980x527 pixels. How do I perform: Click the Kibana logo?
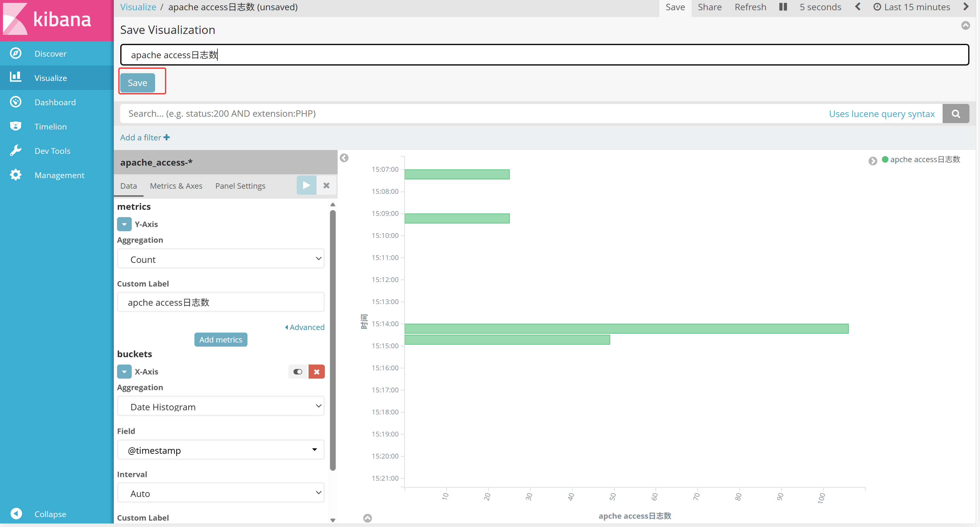(47, 19)
